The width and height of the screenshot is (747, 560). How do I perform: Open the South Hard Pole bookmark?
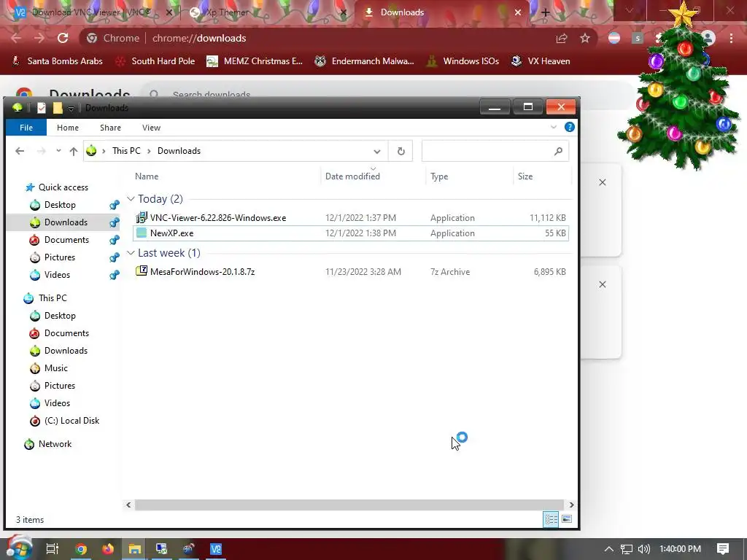click(x=155, y=61)
